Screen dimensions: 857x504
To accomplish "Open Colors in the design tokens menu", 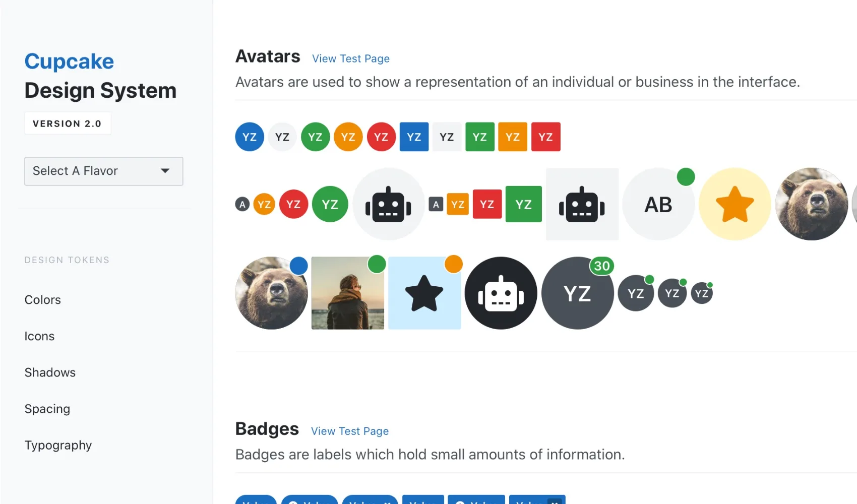I will tap(43, 300).
